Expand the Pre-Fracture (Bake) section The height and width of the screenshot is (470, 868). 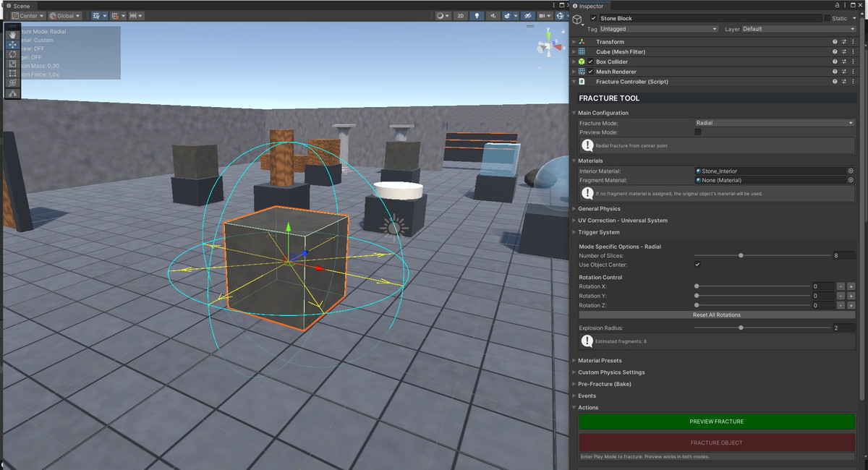tap(574, 384)
